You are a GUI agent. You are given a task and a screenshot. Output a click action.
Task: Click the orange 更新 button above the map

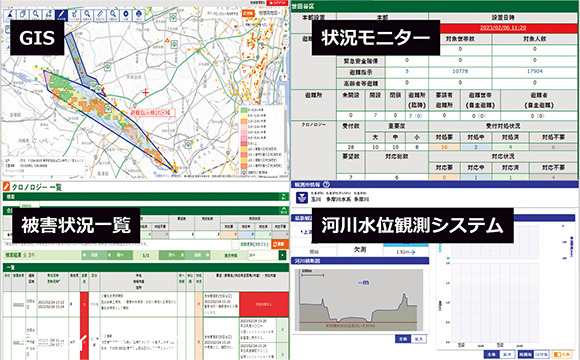tap(248, 13)
